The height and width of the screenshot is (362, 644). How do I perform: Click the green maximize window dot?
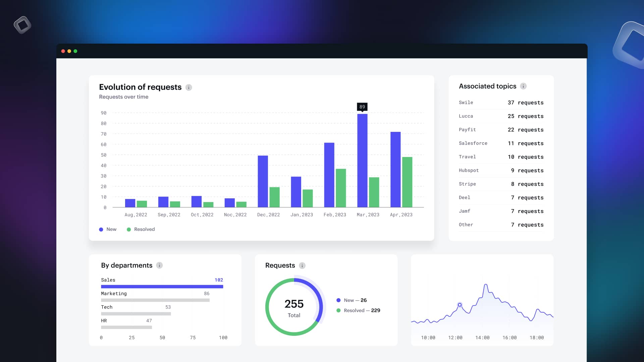pyautogui.click(x=75, y=51)
